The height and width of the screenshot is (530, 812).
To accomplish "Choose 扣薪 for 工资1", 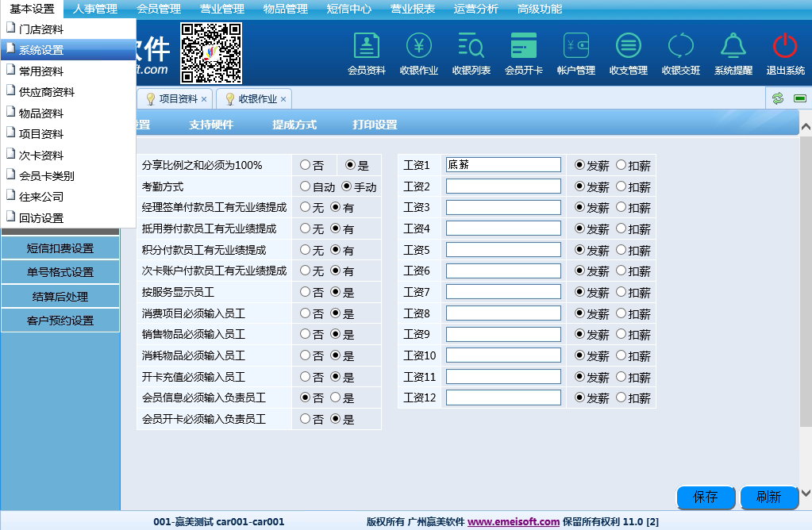I will 621,165.
